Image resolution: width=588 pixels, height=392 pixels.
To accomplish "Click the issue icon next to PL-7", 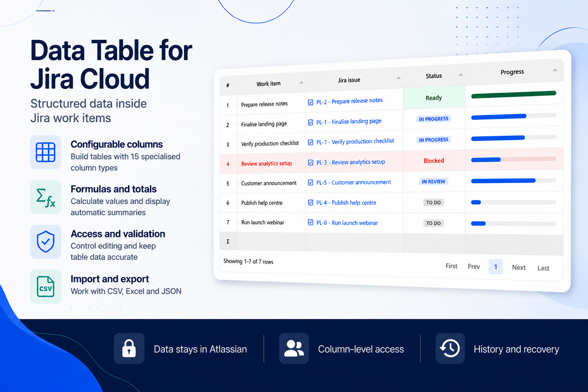I will click(311, 142).
